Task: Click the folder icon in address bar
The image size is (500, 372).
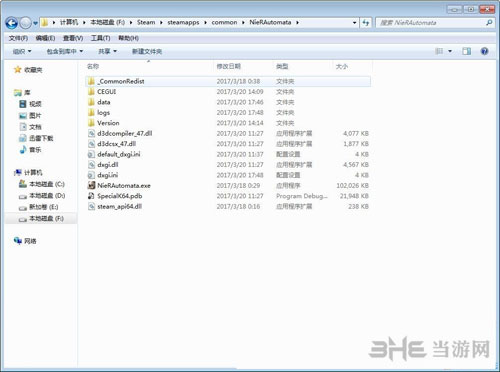Action: pos(45,23)
